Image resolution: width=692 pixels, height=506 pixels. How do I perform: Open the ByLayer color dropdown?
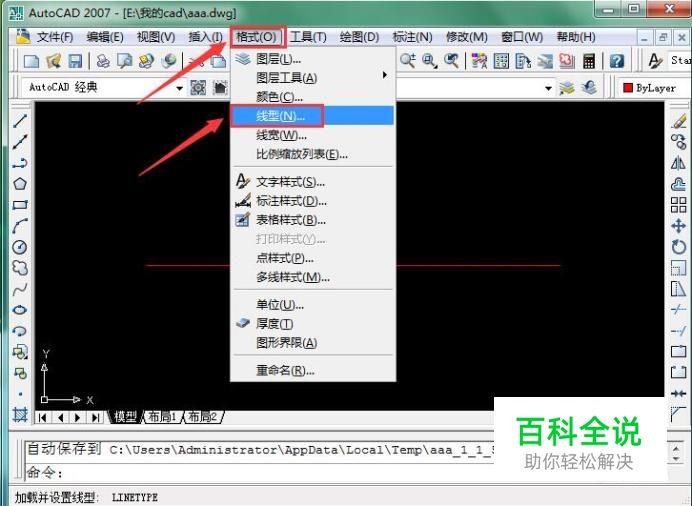pos(655,88)
